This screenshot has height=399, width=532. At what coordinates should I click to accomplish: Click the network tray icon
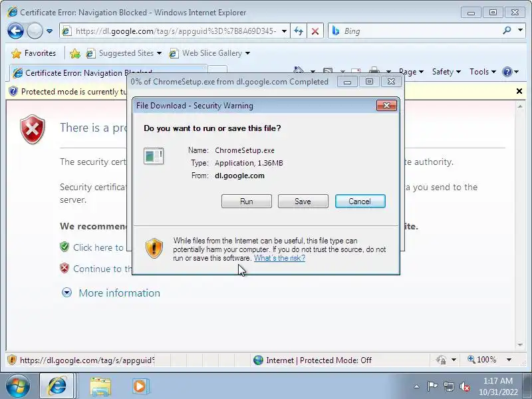point(449,386)
